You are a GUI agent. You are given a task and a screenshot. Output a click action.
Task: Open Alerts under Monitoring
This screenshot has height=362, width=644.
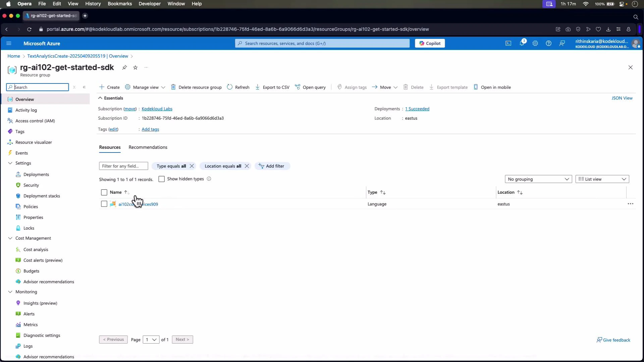click(x=29, y=314)
